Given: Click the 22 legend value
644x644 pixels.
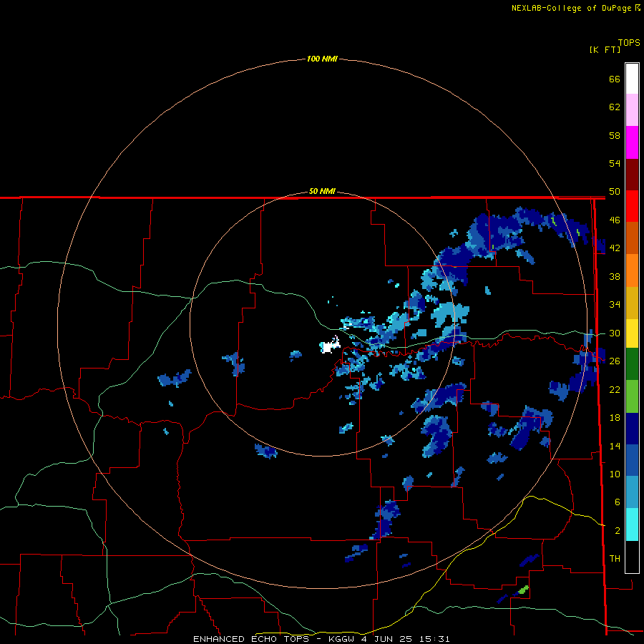Looking at the screenshot, I should (x=615, y=389).
